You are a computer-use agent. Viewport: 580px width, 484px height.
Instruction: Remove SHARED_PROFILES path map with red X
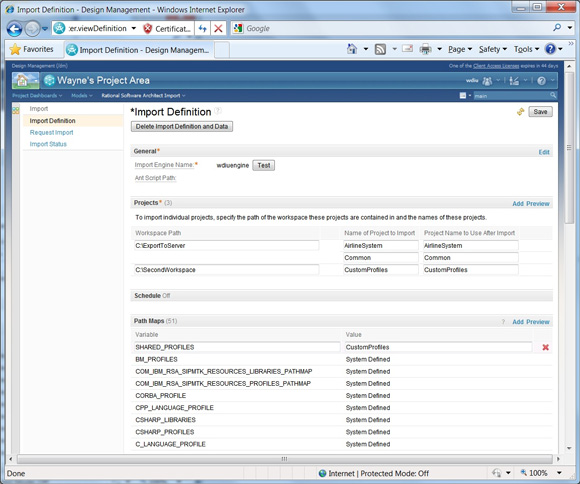click(545, 347)
